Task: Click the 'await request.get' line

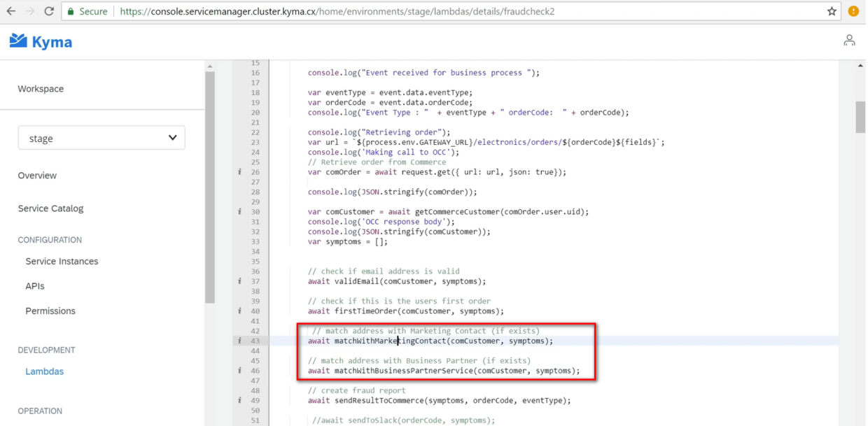Action: coord(437,172)
